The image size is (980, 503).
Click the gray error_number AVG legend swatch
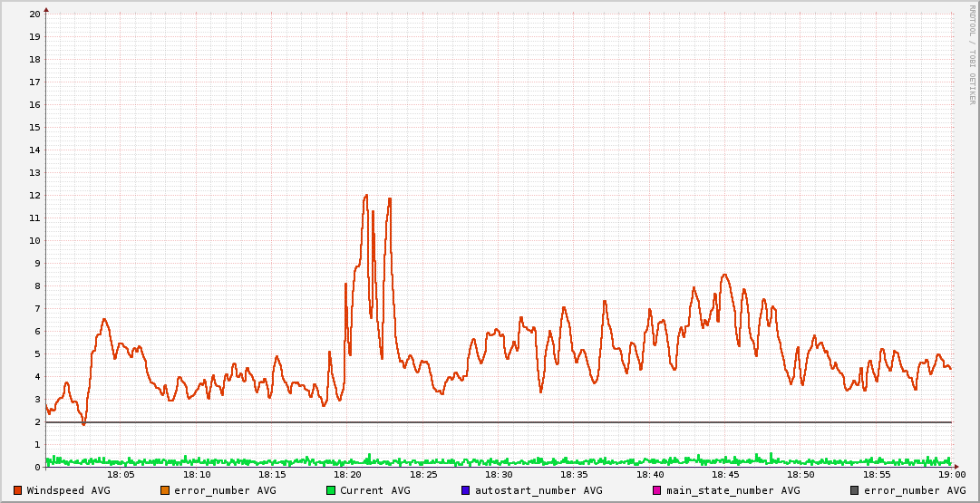(x=854, y=490)
